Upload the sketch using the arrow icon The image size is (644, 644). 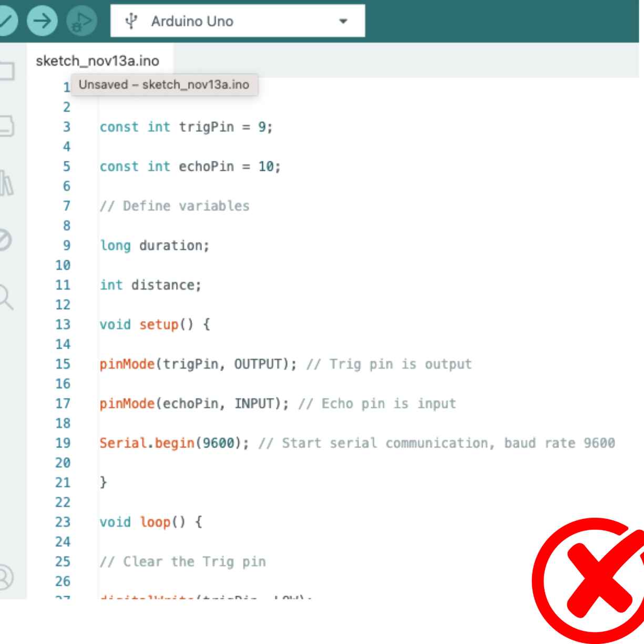click(x=41, y=21)
